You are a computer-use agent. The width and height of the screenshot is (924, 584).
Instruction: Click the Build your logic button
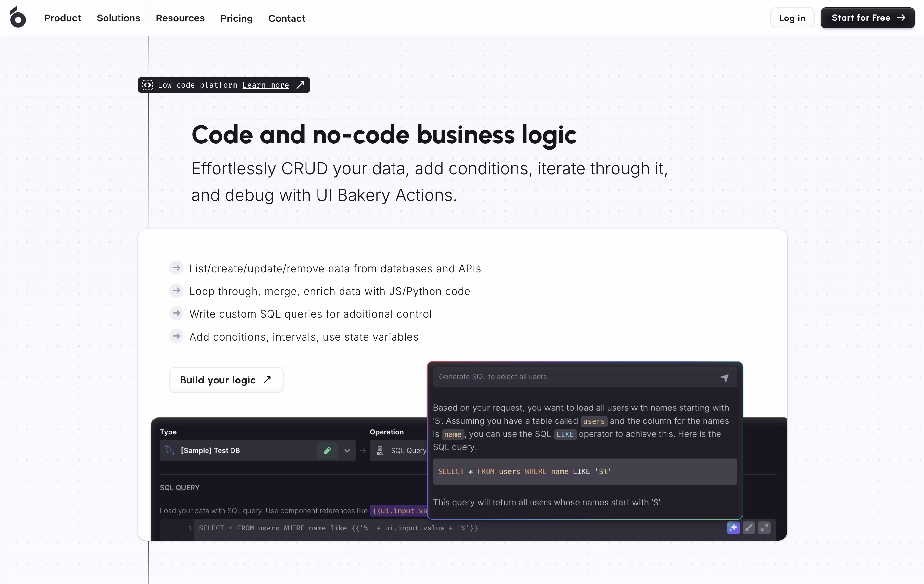coord(226,380)
